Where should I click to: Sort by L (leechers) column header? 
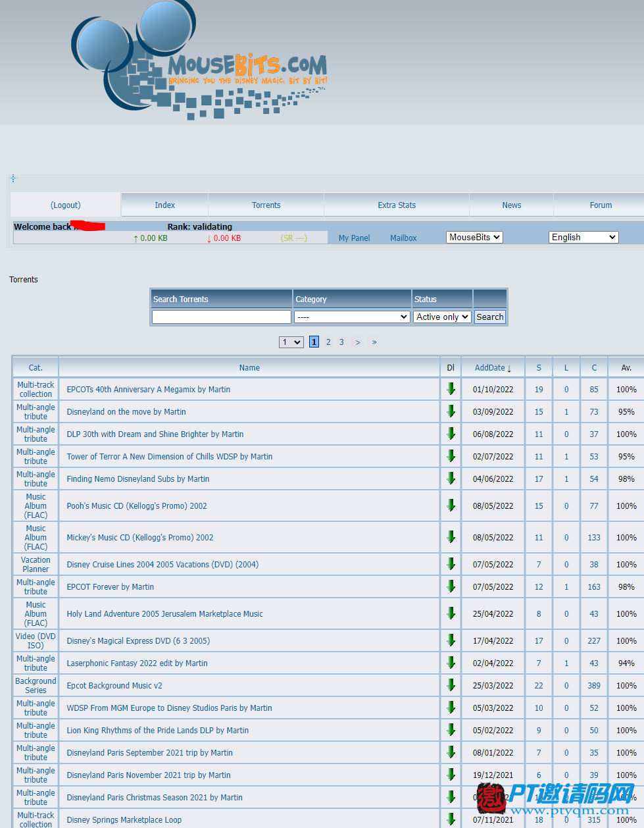pyautogui.click(x=566, y=368)
